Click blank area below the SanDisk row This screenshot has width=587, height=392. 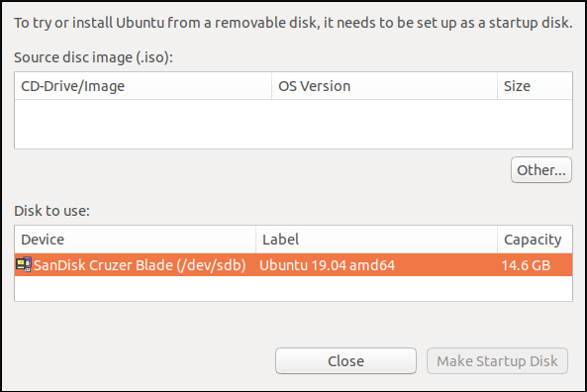293,288
